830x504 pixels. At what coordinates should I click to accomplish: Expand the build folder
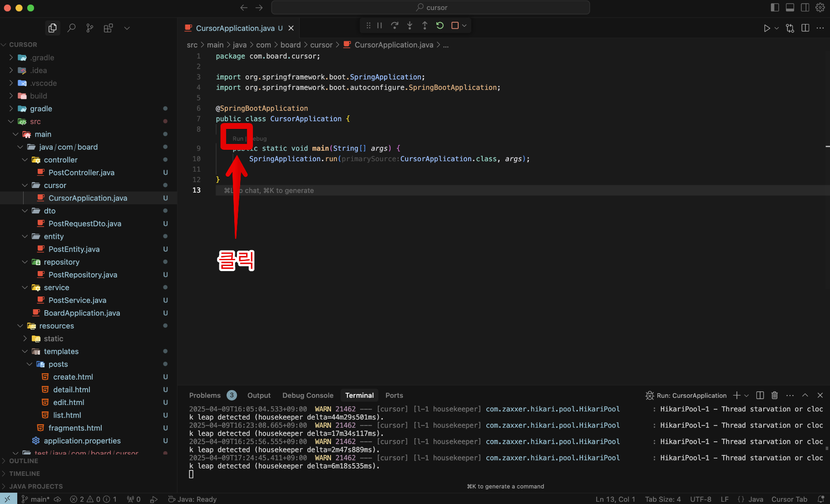pos(11,96)
